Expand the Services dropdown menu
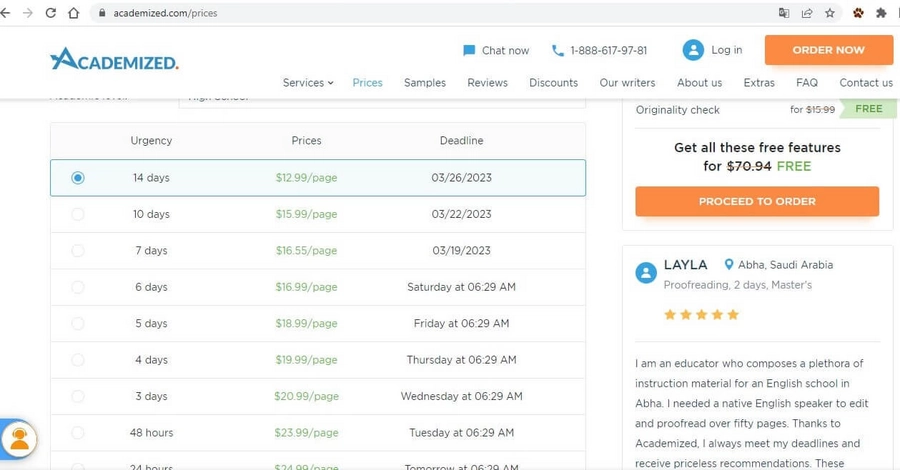Screen dimensions: 900x470 click(x=308, y=83)
